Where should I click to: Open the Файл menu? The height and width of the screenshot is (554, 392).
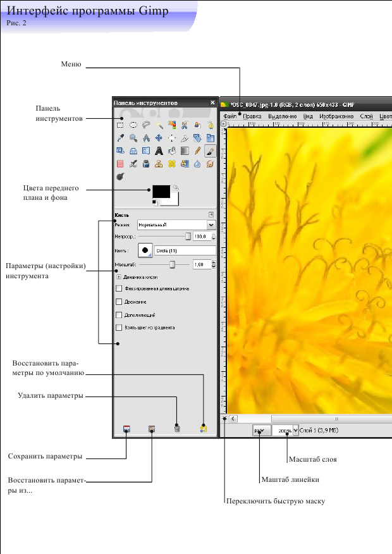click(x=230, y=116)
